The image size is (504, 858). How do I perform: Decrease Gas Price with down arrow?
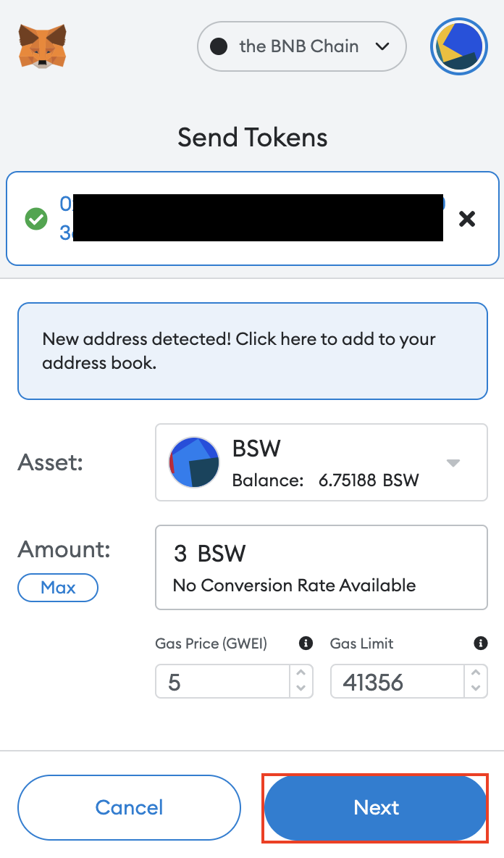[301, 688]
